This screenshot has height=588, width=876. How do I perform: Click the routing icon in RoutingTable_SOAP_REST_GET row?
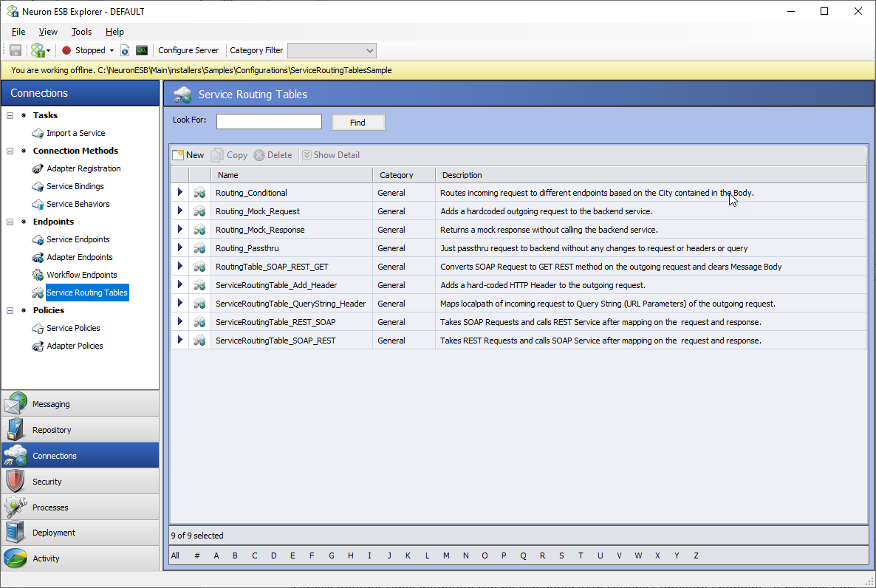tap(199, 267)
